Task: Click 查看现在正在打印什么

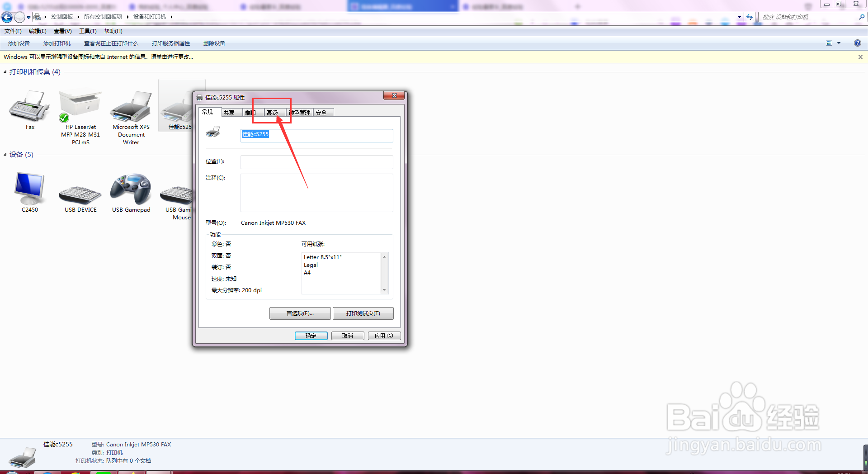Action: coord(111,43)
